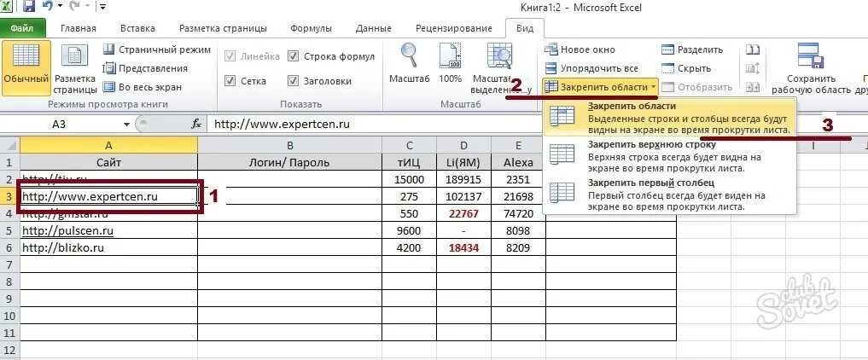Screen dimensions: 868x360
Task: Click cell with value 15000
Action: pyautogui.click(x=409, y=179)
